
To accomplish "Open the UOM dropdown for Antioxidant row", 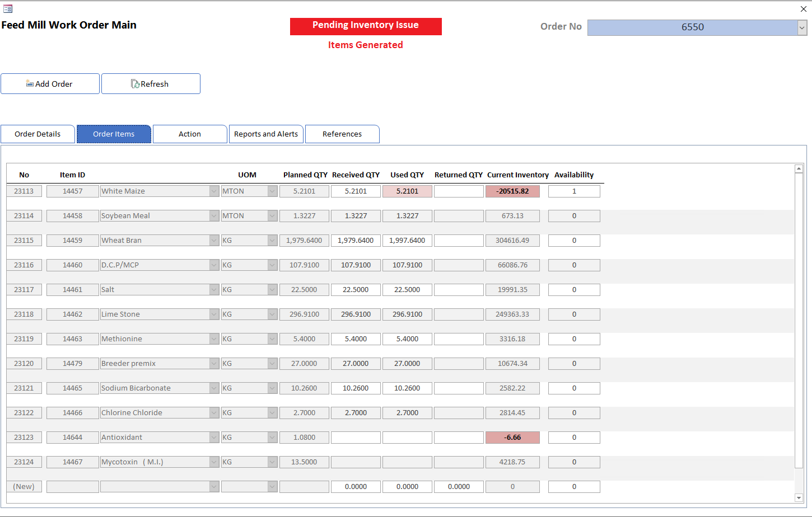I will [x=272, y=438].
